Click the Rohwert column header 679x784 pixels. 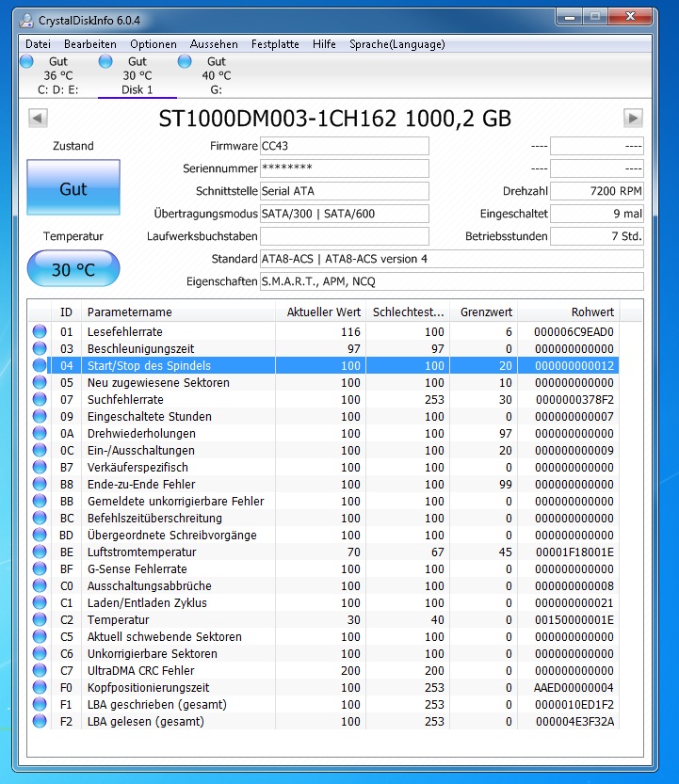569,312
